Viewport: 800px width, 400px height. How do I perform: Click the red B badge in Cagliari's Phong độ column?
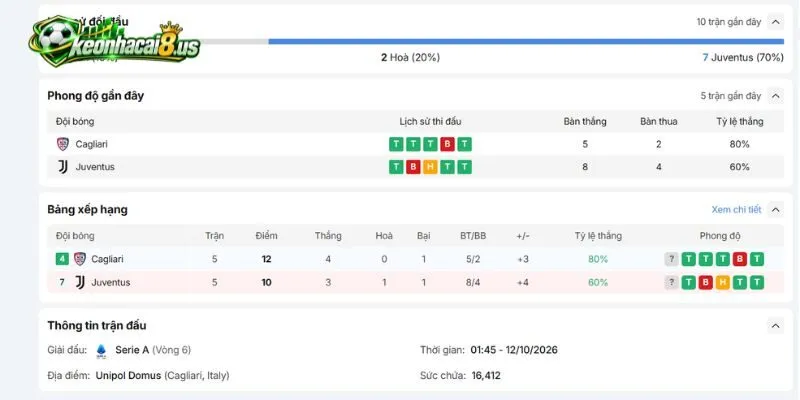coord(739,259)
